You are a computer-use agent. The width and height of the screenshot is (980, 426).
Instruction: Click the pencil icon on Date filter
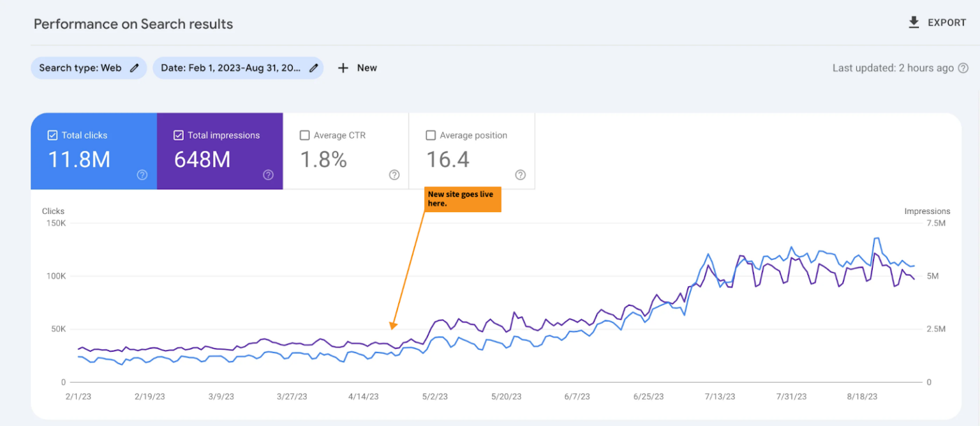pyautogui.click(x=313, y=68)
